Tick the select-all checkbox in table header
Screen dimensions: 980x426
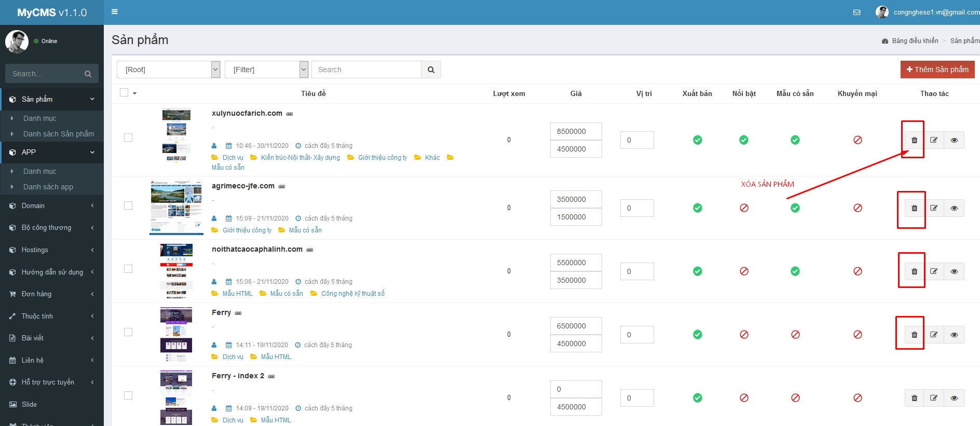tap(124, 92)
